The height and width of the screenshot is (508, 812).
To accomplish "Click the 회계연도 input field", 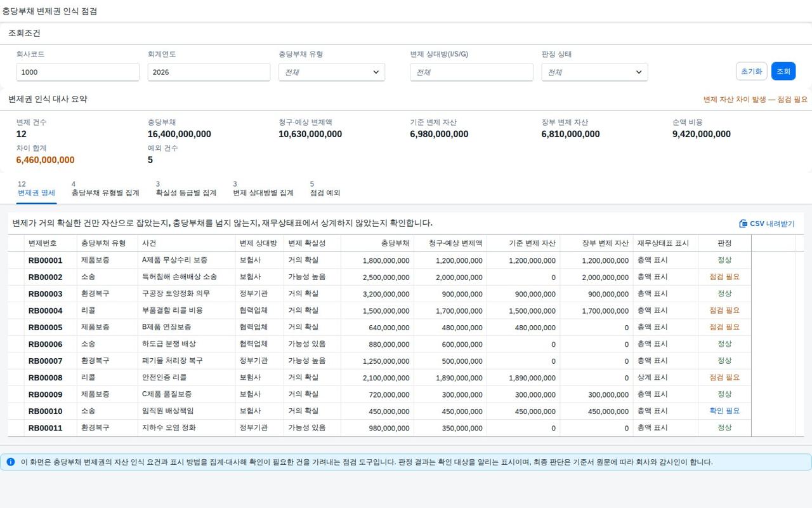I will [x=209, y=72].
